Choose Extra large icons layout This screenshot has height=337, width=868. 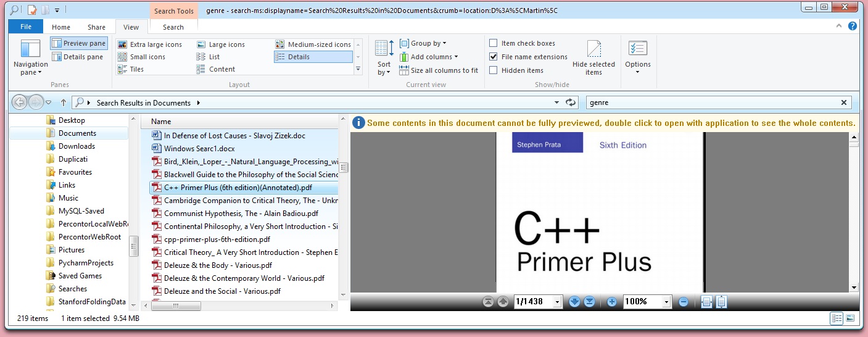pyautogui.click(x=150, y=44)
